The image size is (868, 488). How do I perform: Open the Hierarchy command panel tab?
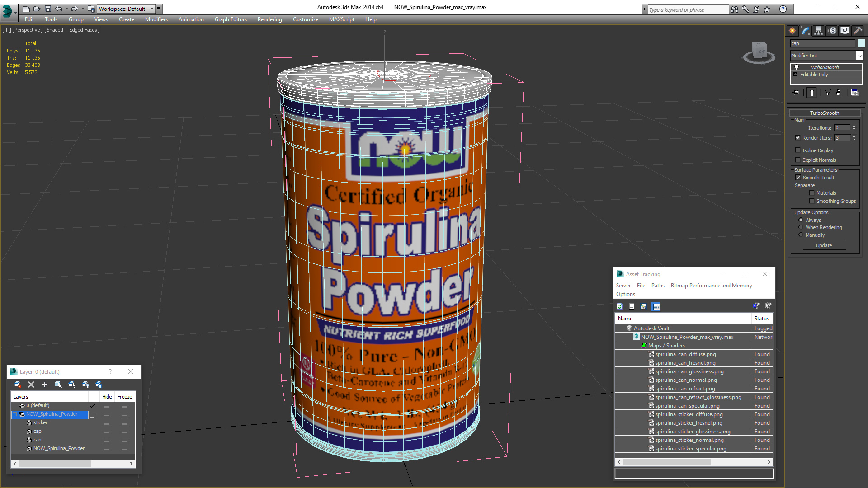[819, 31]
